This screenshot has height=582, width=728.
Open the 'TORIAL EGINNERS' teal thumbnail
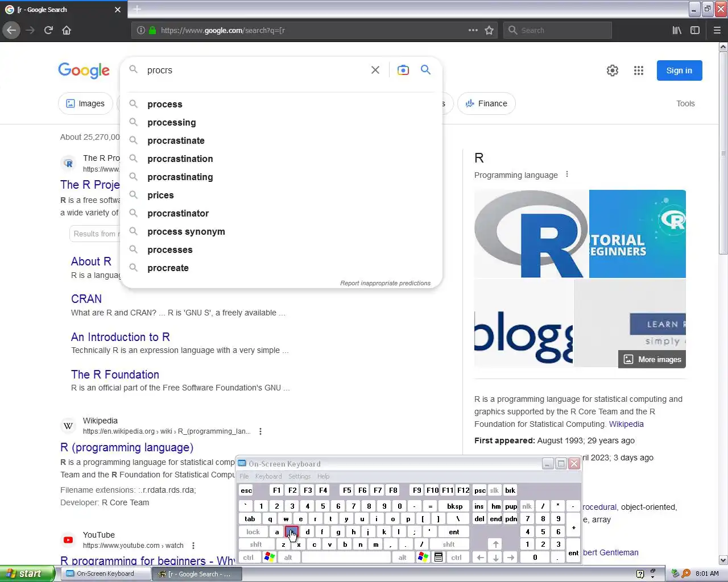click(x=638, y=234)
